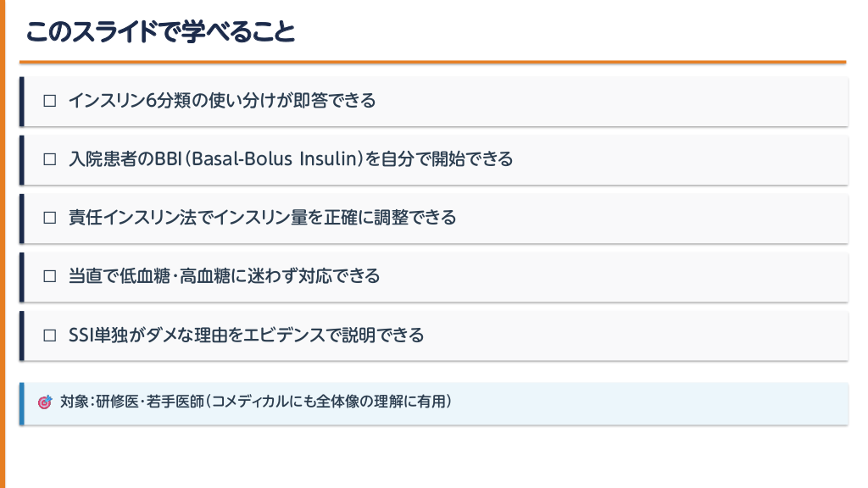This screenshot has height=488, width=868.
Task: Select the slide title このスライドで学べること
Action: click(160, 31)
